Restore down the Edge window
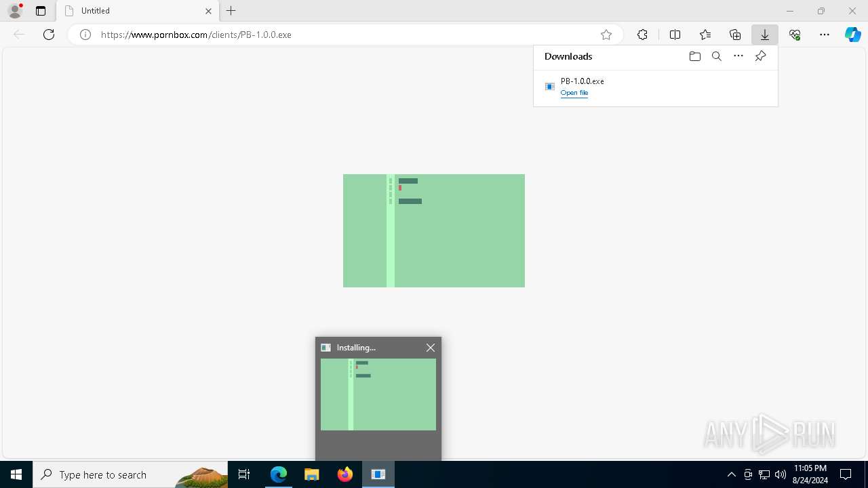The height and width of the screenshot is (488, 868). tap(821, 11)
